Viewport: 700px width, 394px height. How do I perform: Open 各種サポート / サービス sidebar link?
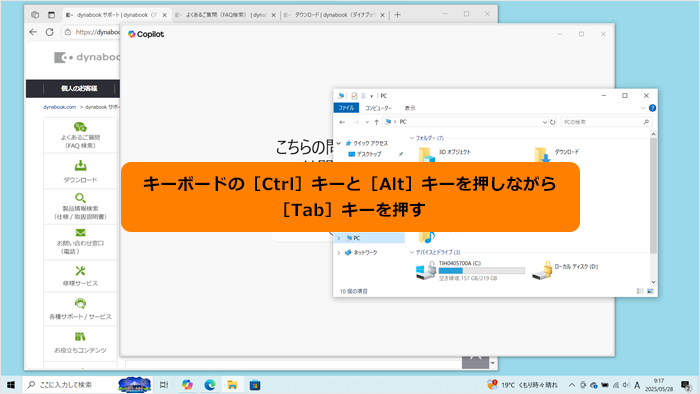[80, 310]
